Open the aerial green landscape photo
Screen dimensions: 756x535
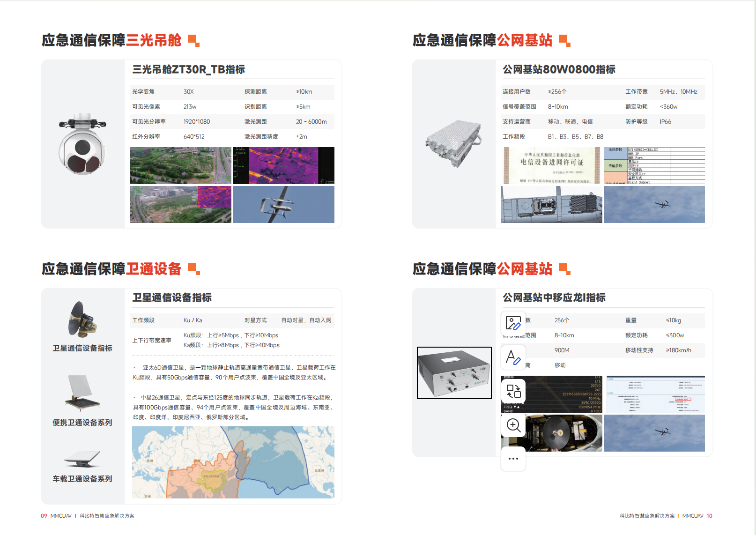click(181, 165)
